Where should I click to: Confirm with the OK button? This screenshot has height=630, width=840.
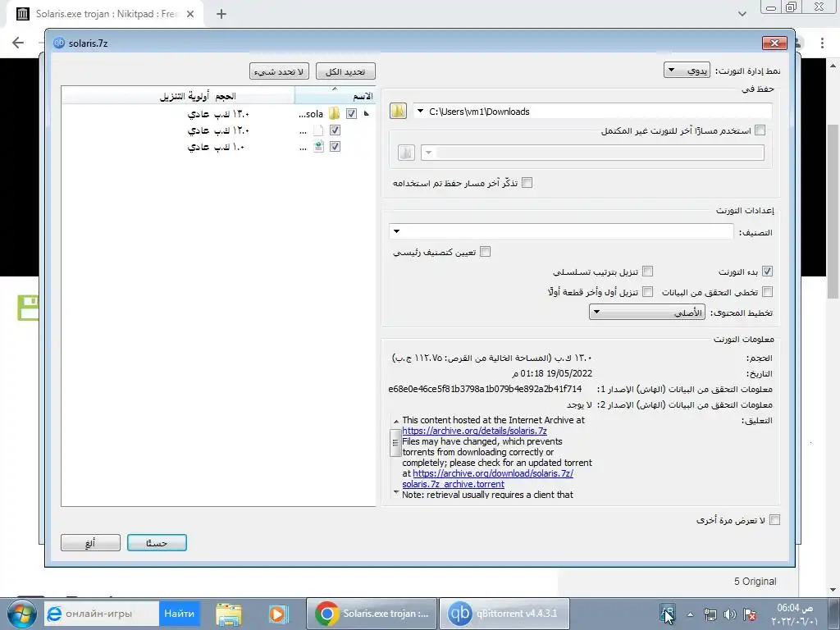pyautogui.click(x=157, y=543)
